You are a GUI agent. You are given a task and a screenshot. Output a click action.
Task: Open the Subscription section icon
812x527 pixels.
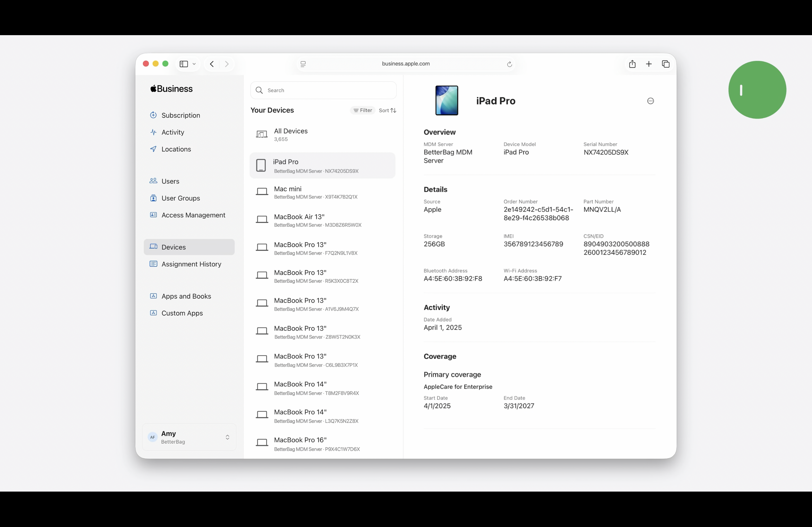153,115
